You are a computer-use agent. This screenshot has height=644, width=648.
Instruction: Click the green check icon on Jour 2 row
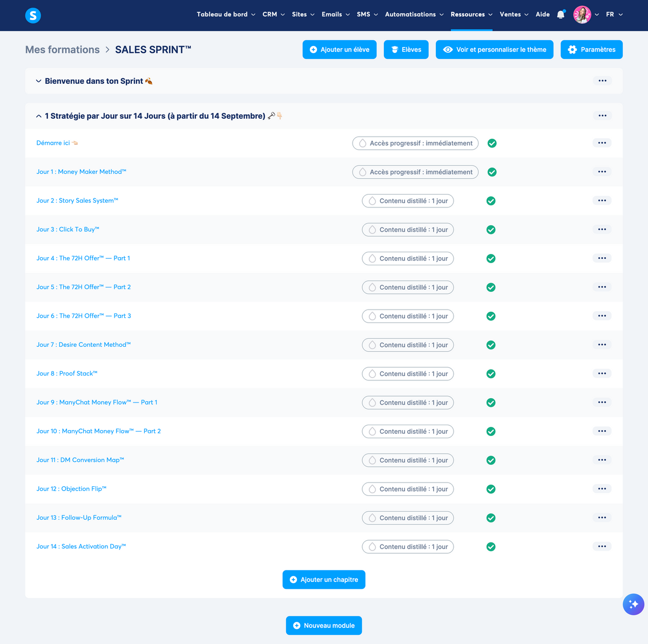point(491,201)
